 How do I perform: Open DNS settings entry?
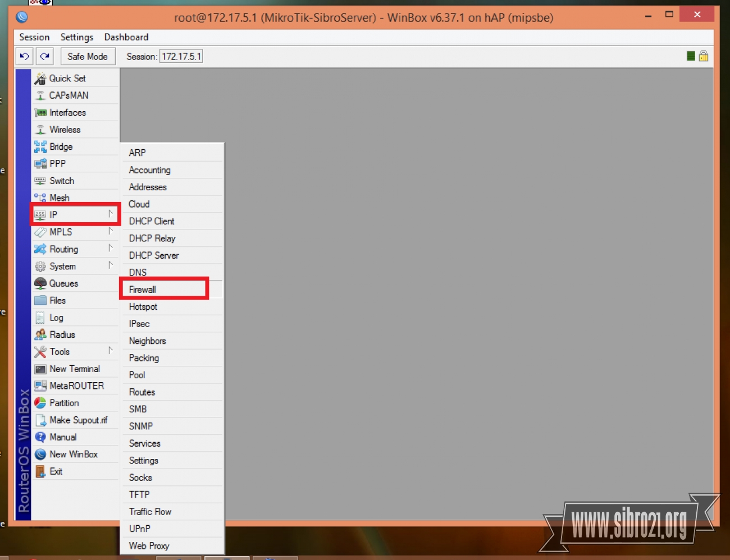pyautogui.click(x=172, y=272)
